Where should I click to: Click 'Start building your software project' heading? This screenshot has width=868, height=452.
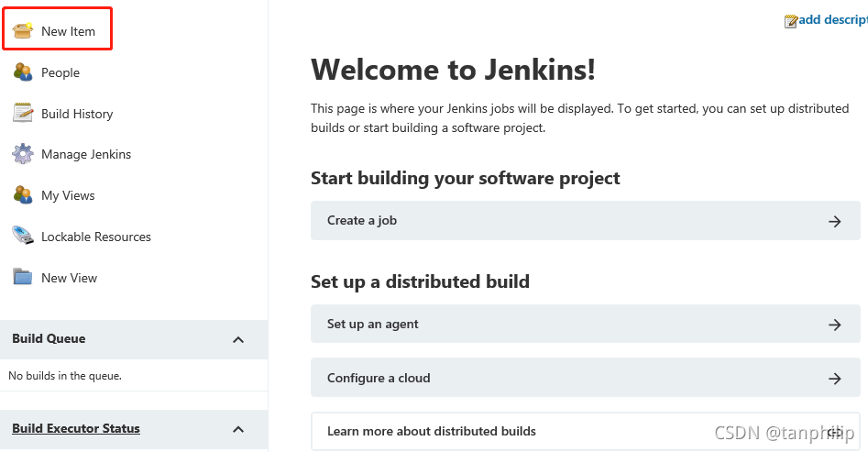click(465, 179)
